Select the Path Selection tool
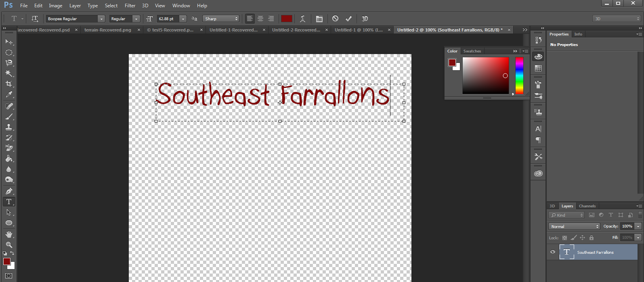The image size is (644, 282). point(9,212)
